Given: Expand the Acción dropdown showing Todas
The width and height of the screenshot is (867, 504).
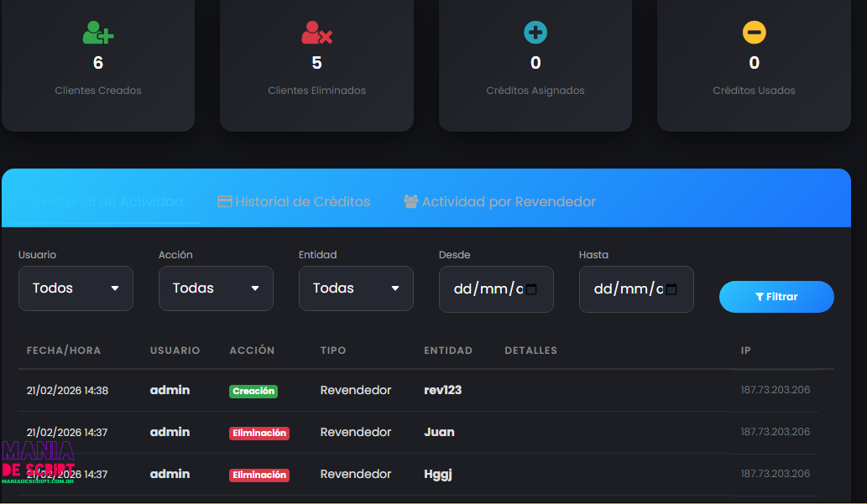Looking at the screenshot, I should click(217, 288).
